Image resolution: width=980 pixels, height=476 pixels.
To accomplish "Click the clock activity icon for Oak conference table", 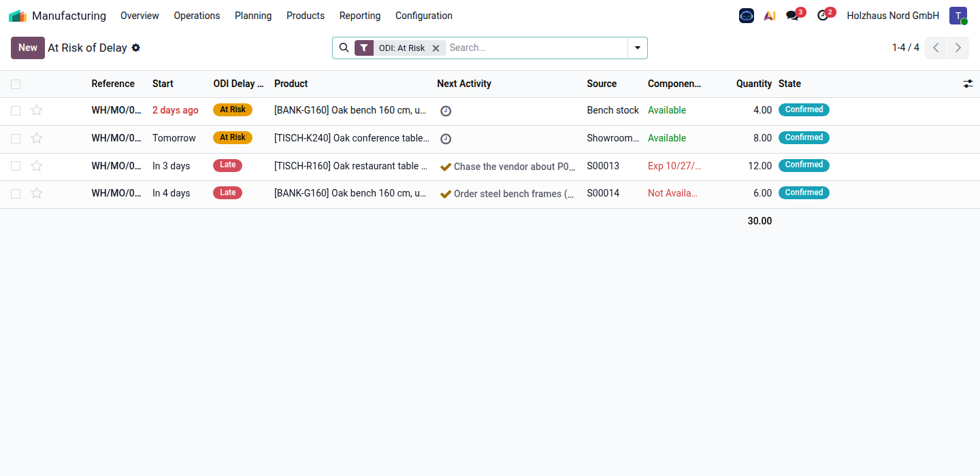I will [x=446, y=139].
